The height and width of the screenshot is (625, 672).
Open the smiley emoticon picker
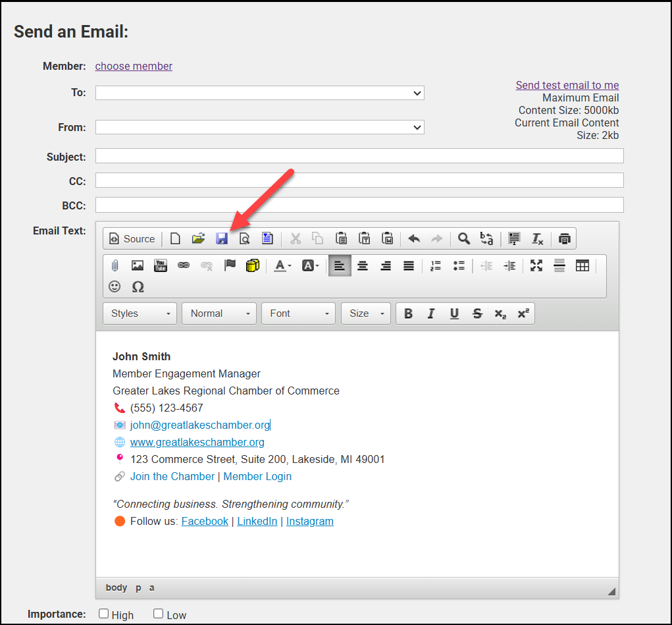115,286
